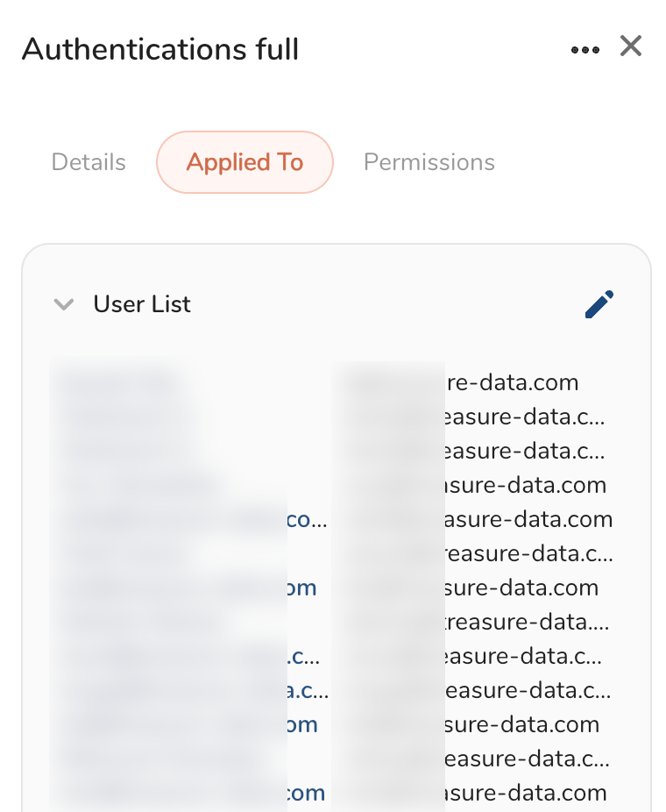Click sixth row email showing 'reasure-data.c...'
This screenshot has width=666, height=812.
coord(524,553)
